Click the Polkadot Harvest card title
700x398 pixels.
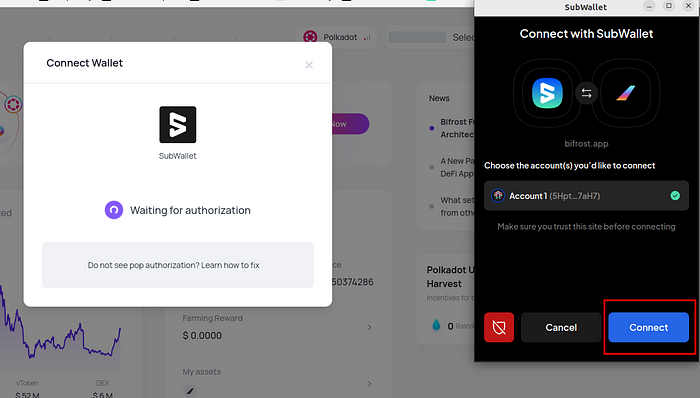[x=450, y=277]
